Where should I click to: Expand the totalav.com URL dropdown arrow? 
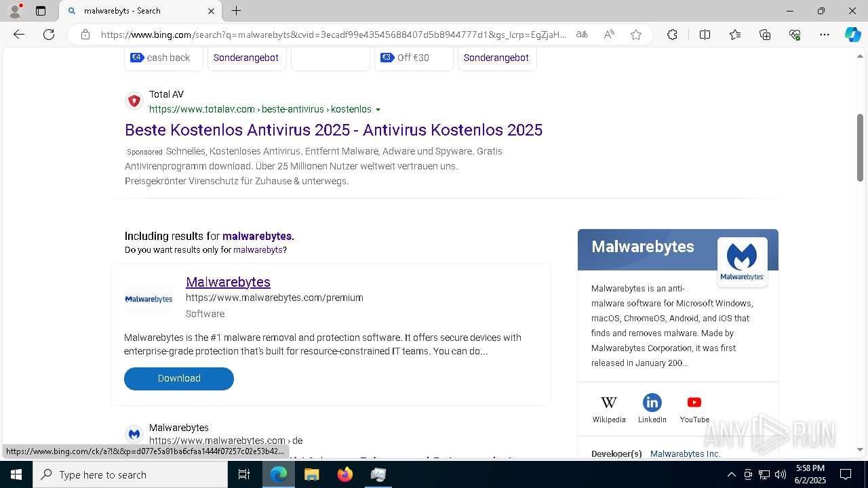pyautogui.click(x=378, y=110)
